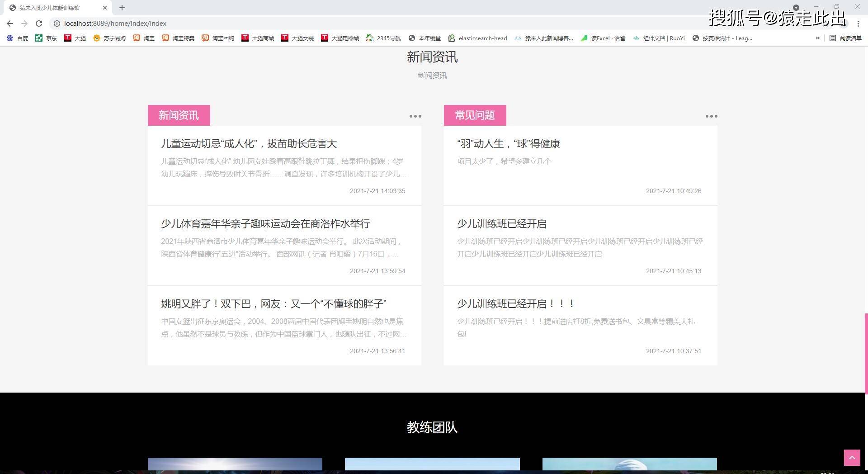Image resolution: width=868 pixels, height=474 pixels.
Task: Click timestamp 2021-7-21 10:37:51
Action: pyautogui.click(x=674, y=351)
